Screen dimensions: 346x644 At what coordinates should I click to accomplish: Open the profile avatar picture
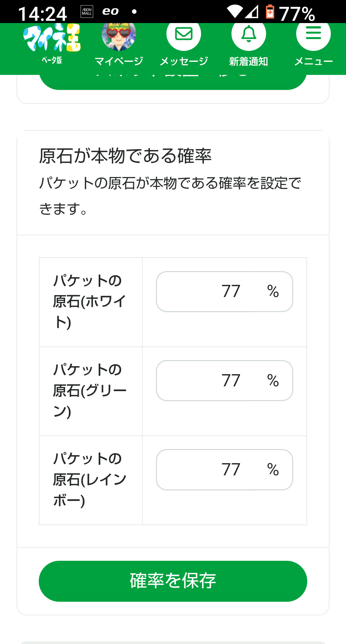(x=119, y=35)
